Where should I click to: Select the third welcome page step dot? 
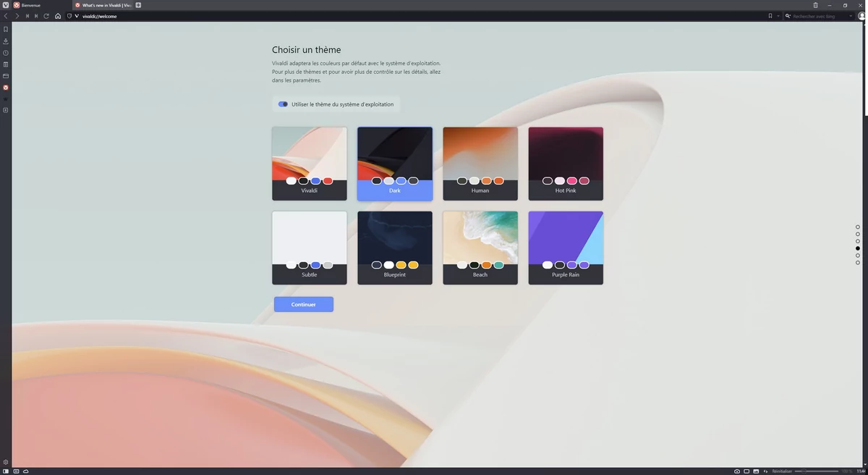(x=858, y=241)
